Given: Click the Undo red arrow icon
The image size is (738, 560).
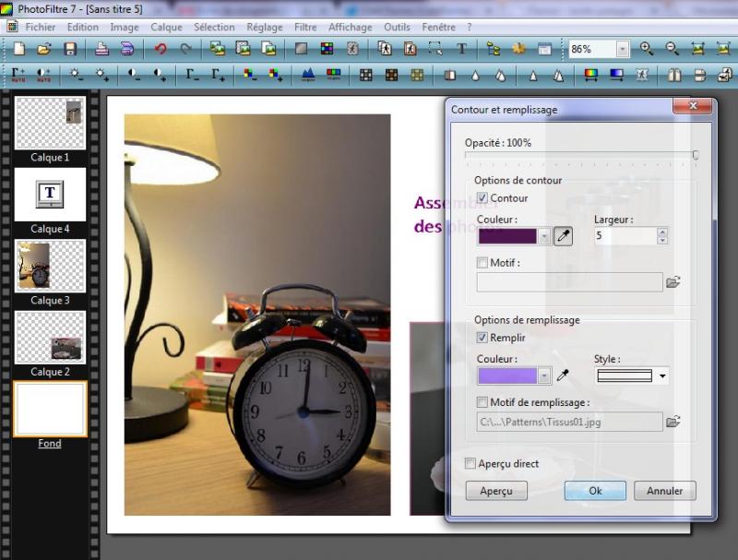Looking at the screenshot, I should click(161, 49).
